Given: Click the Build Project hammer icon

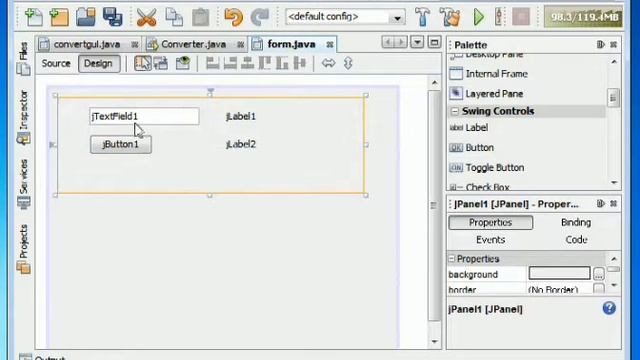Looking at the screenshot, I should click(422, 17).
